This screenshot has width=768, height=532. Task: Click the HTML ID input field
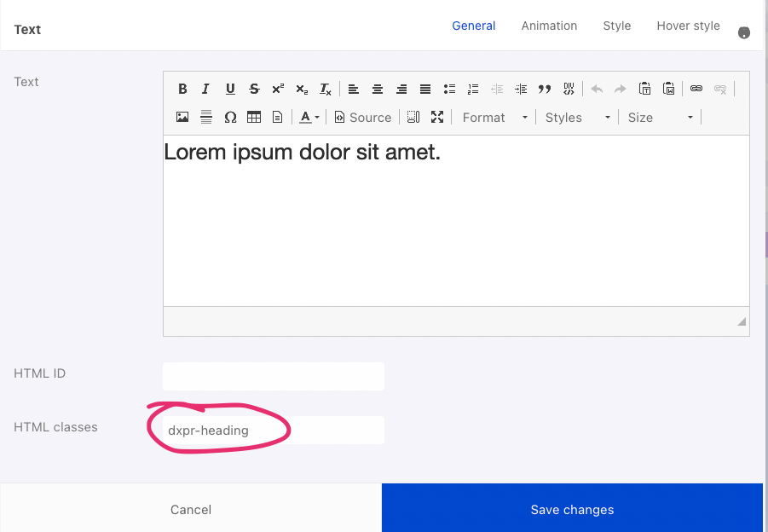(274, 376)
